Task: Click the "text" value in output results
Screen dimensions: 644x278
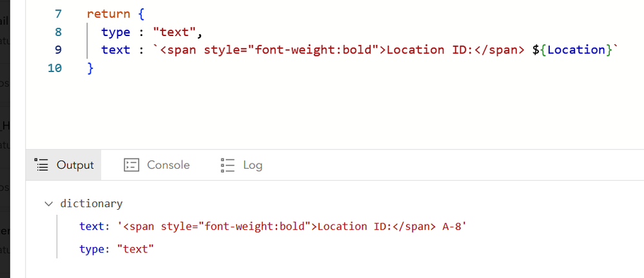Action: tap(136, 248)
